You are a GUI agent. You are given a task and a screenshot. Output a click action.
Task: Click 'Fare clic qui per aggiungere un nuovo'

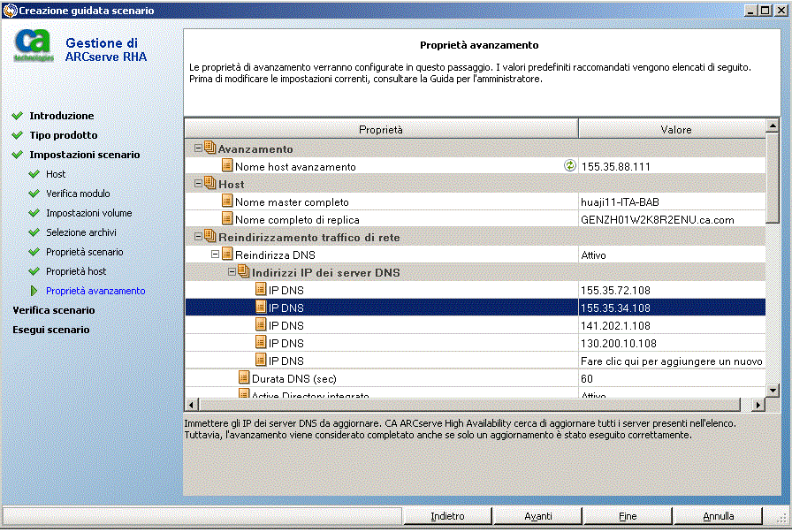click(x=671, y=361)
